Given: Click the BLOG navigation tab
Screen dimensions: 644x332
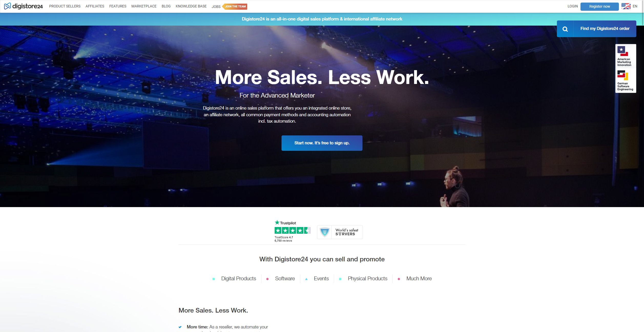Looking at the screenshot, I should [x=166, y=6].
